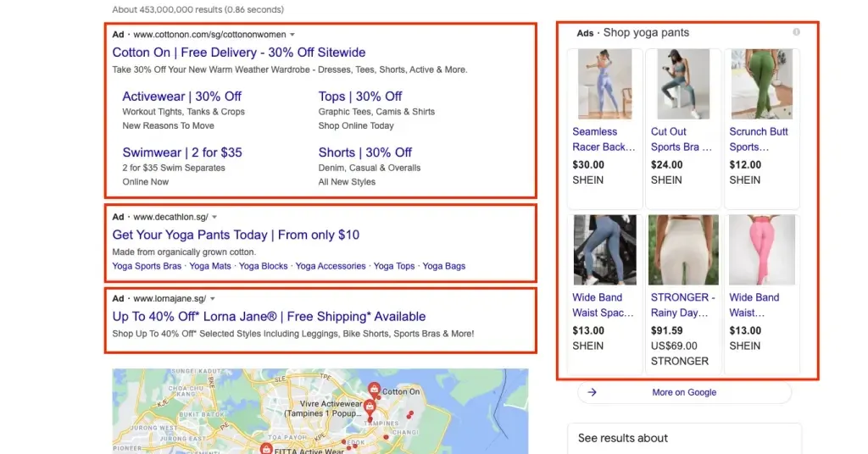
Task: Click the $91.59 price of STRONGER leggings
Action: click(666, 330)
